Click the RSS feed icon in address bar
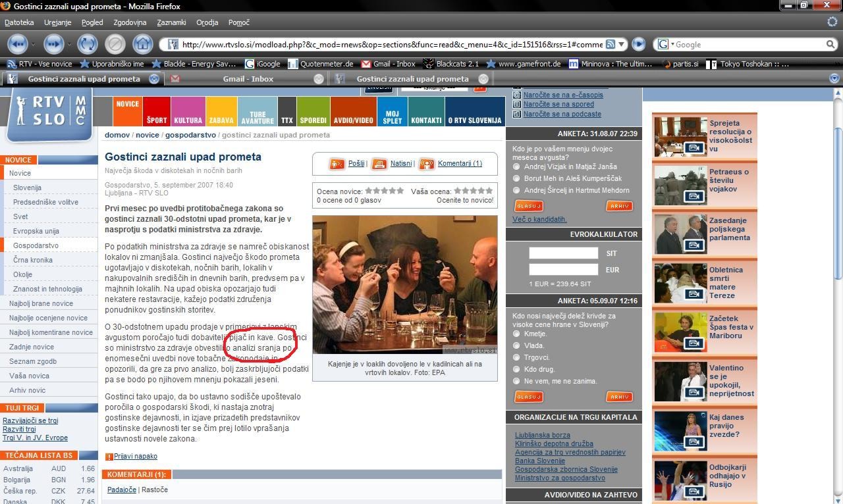 point(611,44)
